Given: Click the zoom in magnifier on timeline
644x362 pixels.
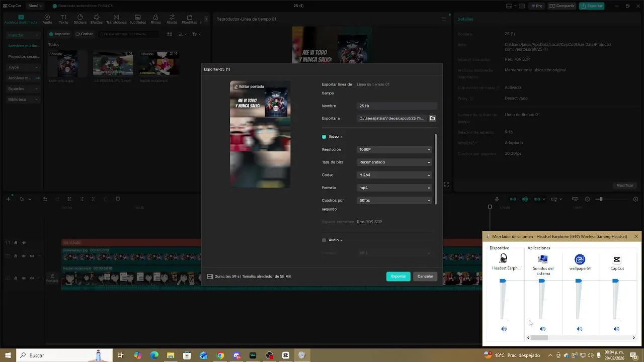Looking at the screenshot, I should pyautogui.click(x=635, y=199).
